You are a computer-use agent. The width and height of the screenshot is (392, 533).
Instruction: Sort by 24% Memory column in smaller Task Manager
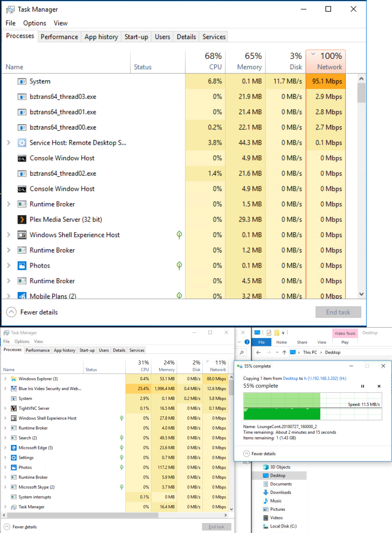pos(163,366)
